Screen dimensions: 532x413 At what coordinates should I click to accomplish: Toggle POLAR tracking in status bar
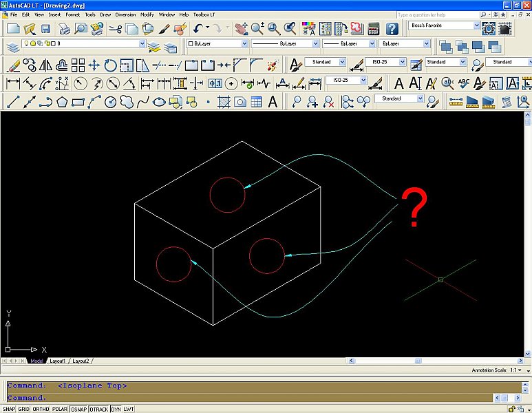tap(60, 409)
